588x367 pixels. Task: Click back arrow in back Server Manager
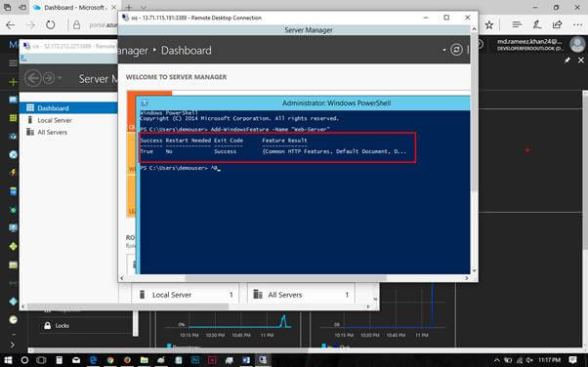pyautogui.click(x=32, y=78)
